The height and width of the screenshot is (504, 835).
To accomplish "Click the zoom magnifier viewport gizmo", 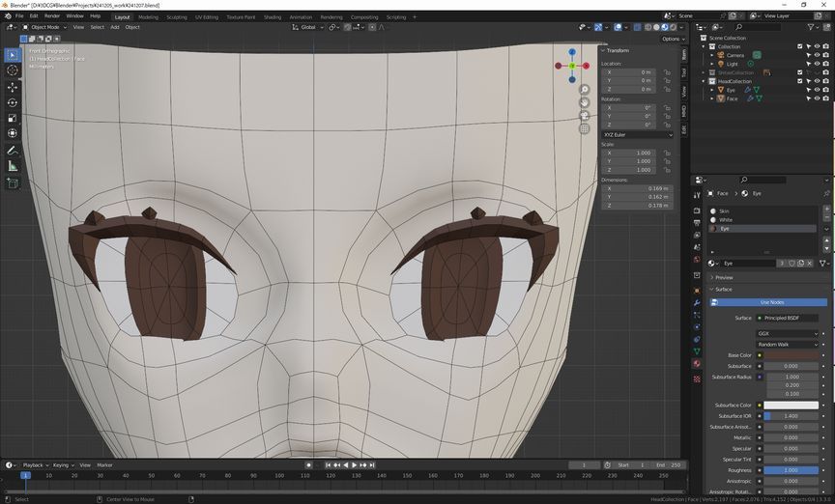I will (x=585, y=90).
